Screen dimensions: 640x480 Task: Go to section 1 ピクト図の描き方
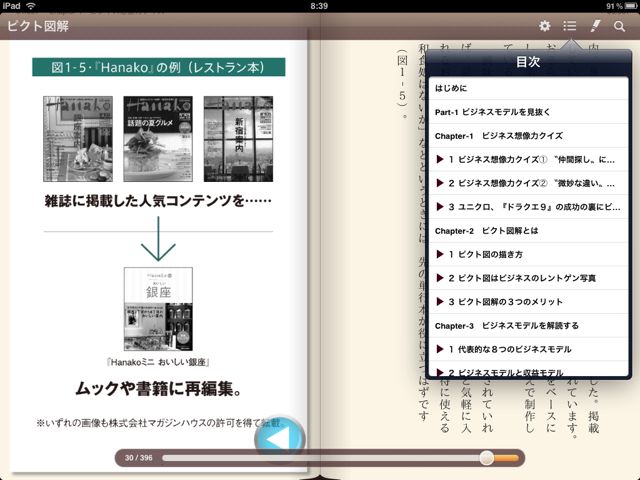pyautogui.click(x=528, y=254)
